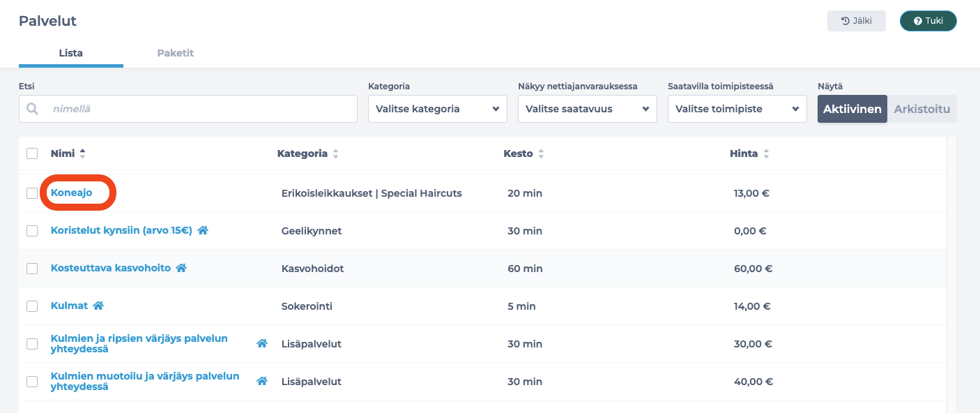Sort the list by the Nimi column arrows

(x=83, y=153)
